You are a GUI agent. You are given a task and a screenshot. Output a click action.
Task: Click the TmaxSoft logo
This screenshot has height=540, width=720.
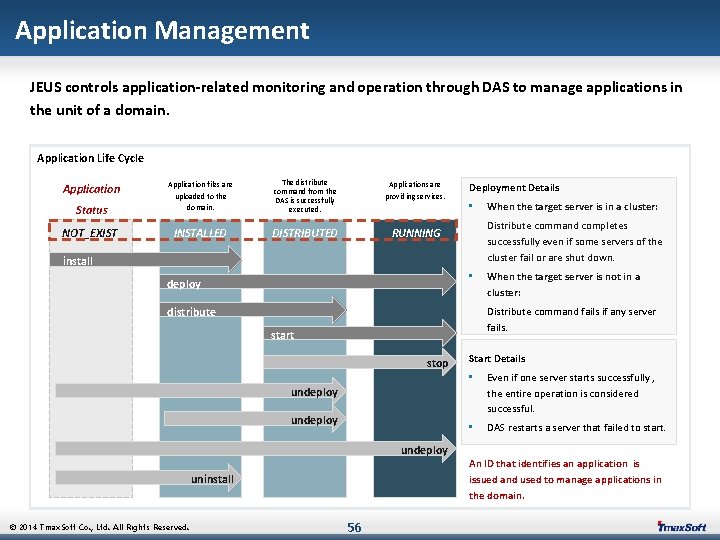click(x=681, y=527)
